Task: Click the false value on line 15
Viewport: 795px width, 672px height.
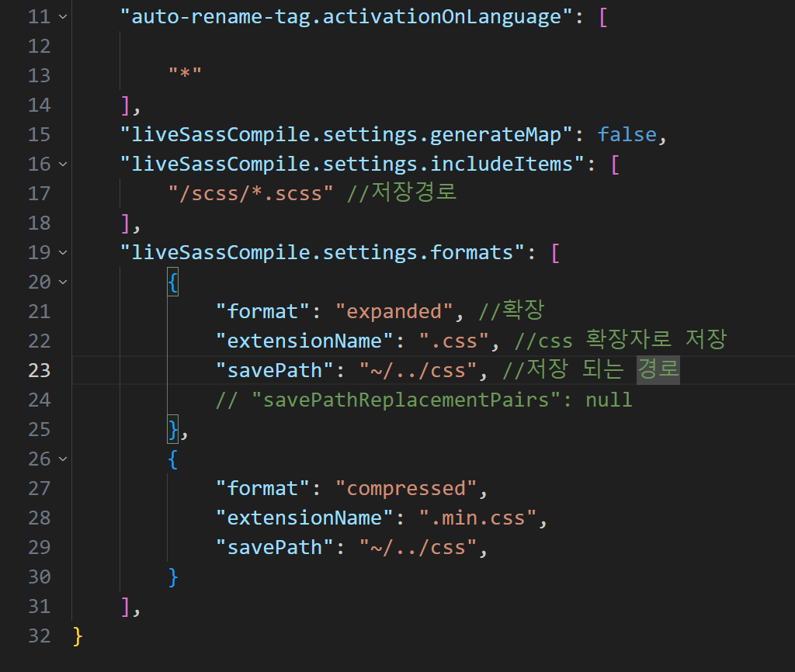Action: [x=627, y=135]
